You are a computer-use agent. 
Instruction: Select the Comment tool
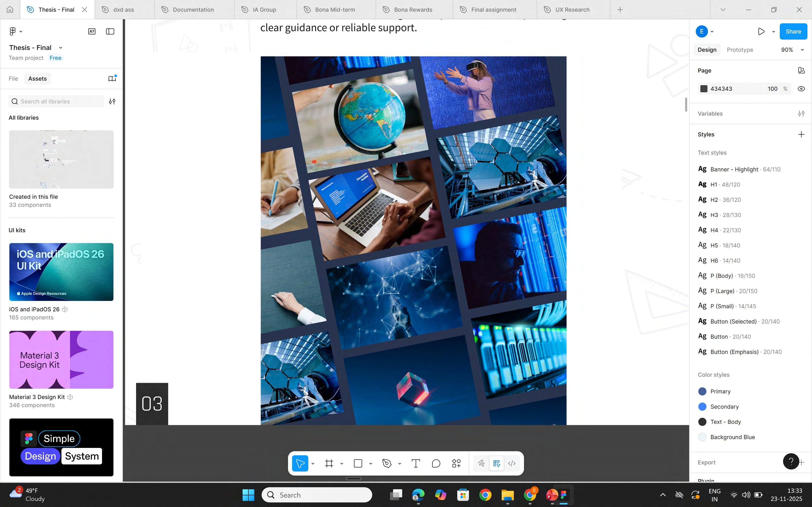436,463
